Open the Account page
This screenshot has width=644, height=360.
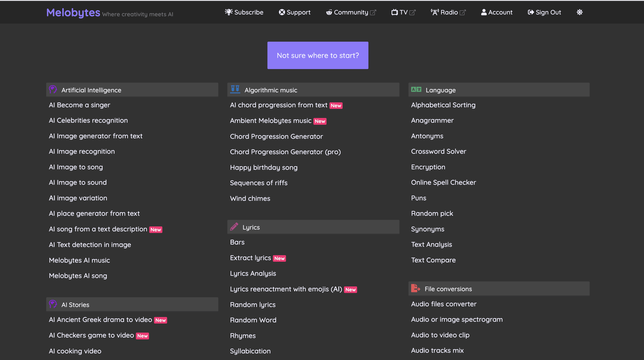pos(497,12)
